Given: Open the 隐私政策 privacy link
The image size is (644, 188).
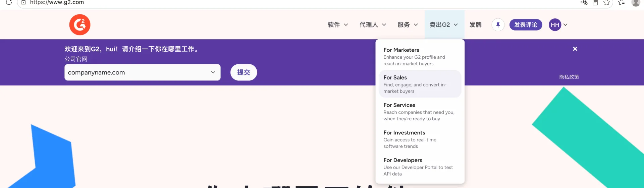Looking at the screenshot, I should pyautogui.click(x=569, y=77).
